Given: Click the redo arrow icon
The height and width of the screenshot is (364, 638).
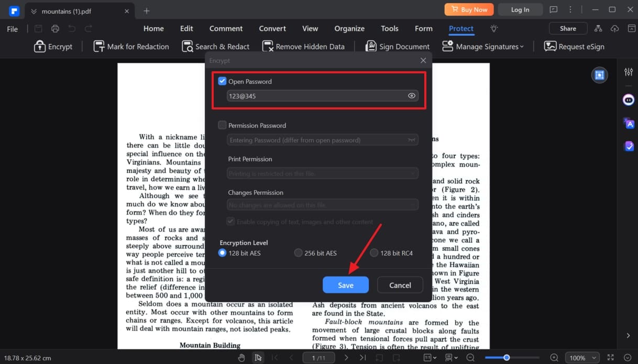Looking at the screenshot, I should 89,29.
